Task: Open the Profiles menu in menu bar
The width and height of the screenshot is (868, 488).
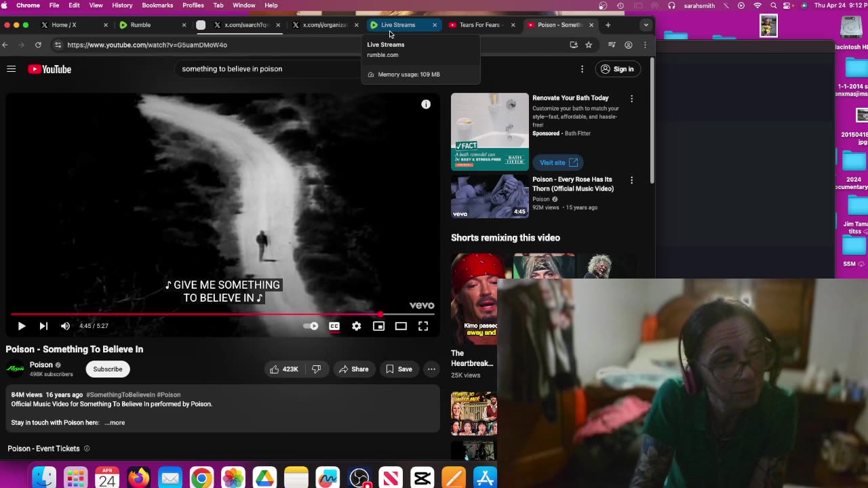Action: [x=193, y=5]
